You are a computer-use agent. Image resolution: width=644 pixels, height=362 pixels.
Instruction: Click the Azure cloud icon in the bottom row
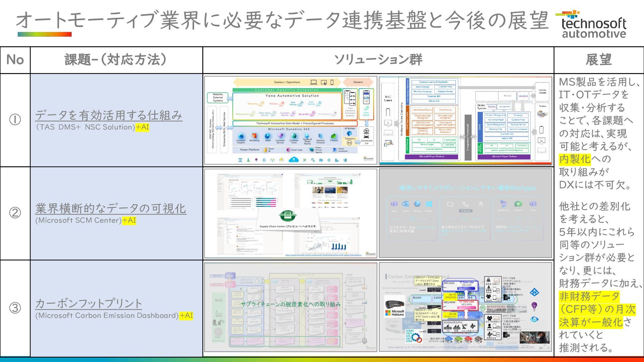click(x=293, y=160)
